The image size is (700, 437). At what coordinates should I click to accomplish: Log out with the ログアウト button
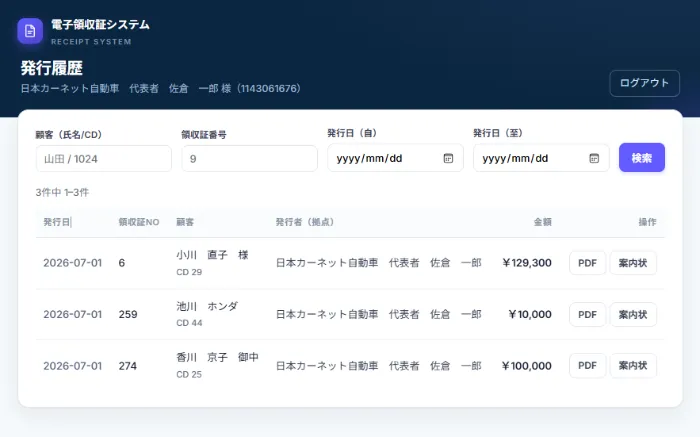tap(644, 83)
